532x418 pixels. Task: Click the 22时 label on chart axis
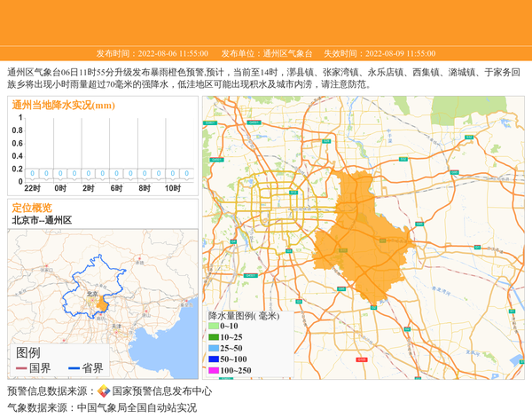pyautogui.click(x=32, y=188)
